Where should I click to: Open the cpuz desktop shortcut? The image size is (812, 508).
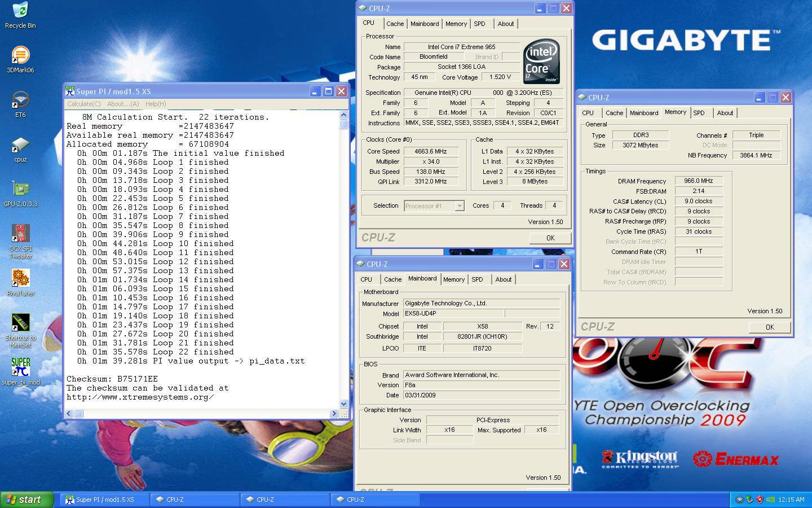[20, 149]
